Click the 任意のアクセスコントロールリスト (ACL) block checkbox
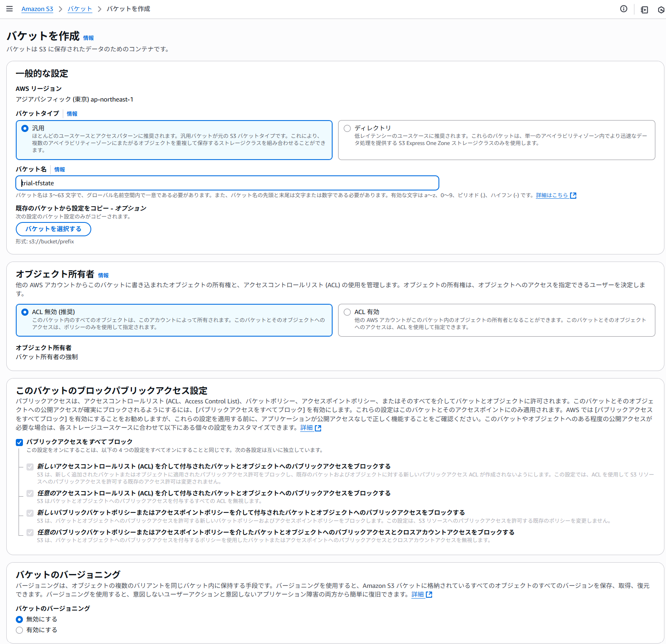This screenshot has height=644, width=666. [x=30, y=493]
